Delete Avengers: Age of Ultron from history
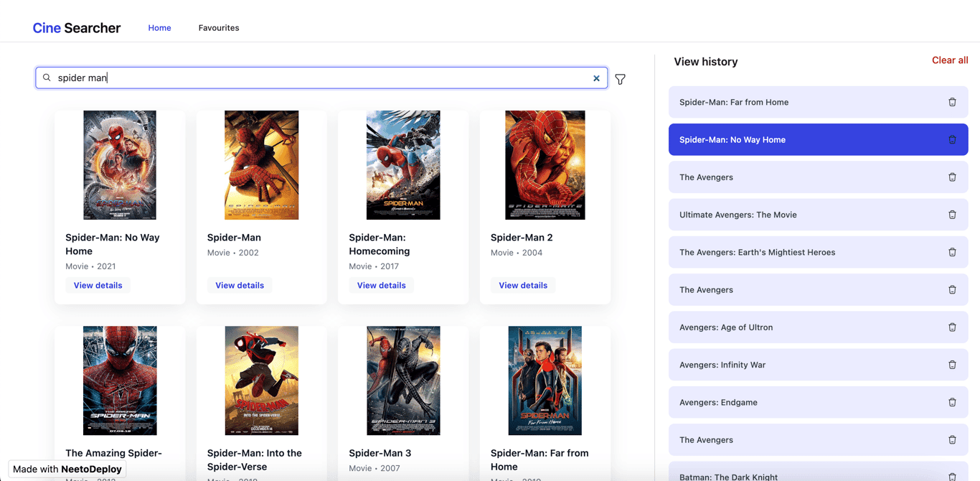Screen dimensions: 980x481 pos(952,327)
